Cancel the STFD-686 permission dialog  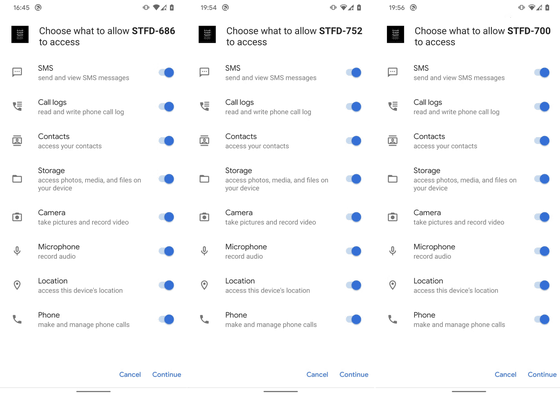[130, 374]
